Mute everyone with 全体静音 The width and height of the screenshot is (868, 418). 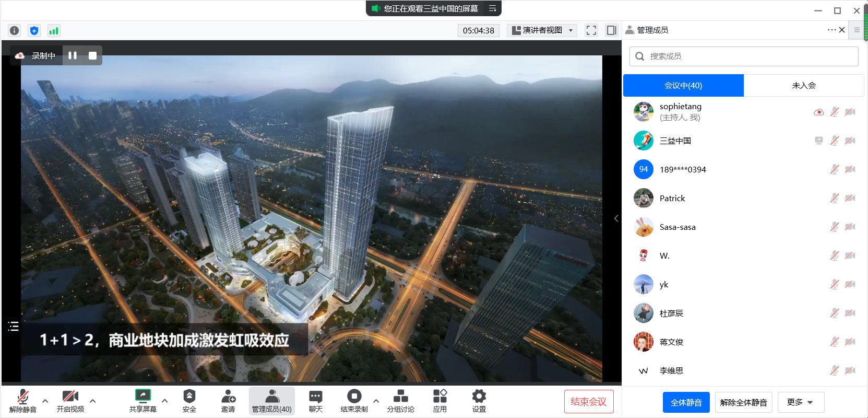[686, 402]
